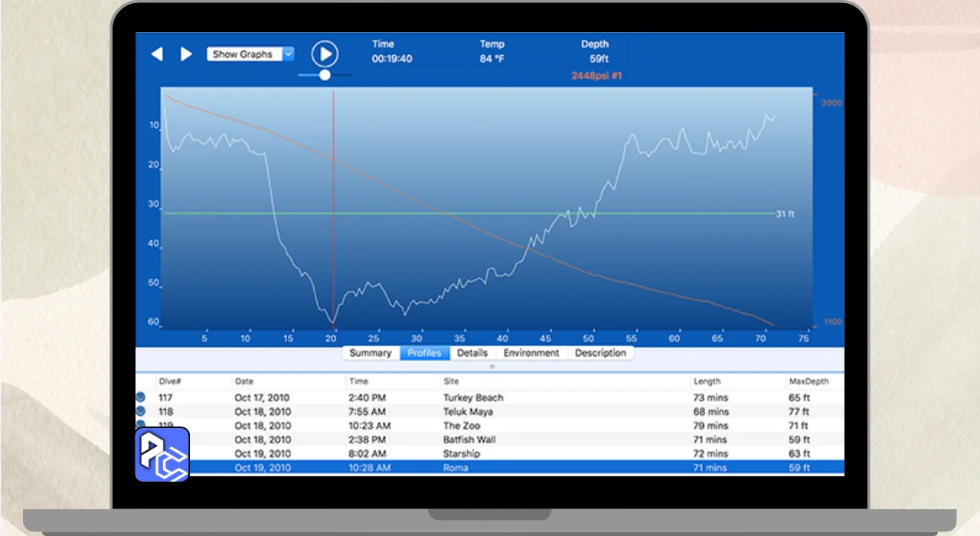Select The Zoo dive site
This screenshot has height=536, width=980.
coord(462,426)
